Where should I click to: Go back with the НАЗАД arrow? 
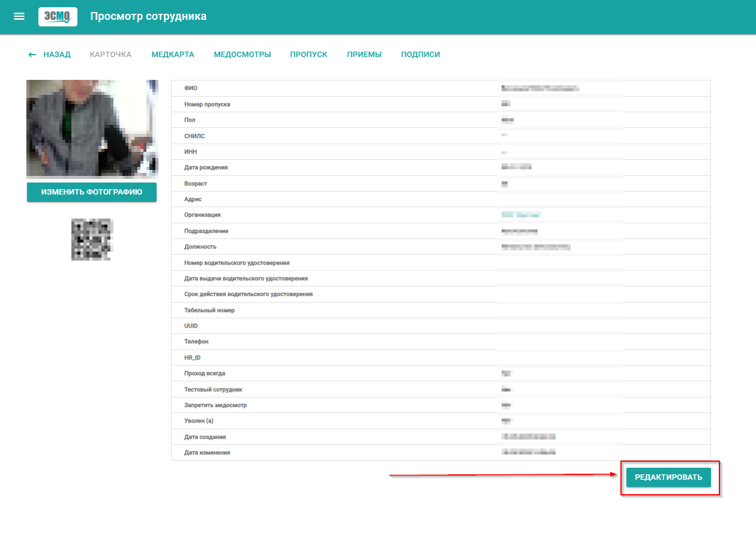pos(49,55)
